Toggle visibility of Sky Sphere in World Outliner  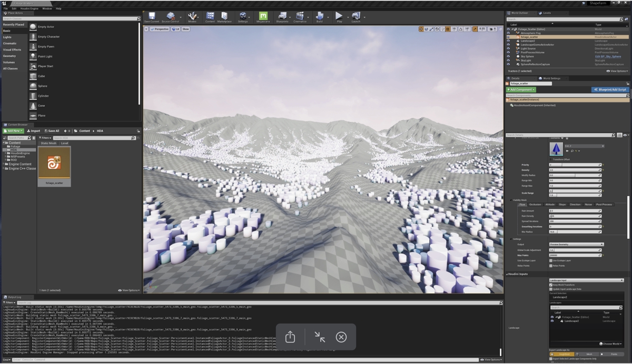click(x=508, y=56)
